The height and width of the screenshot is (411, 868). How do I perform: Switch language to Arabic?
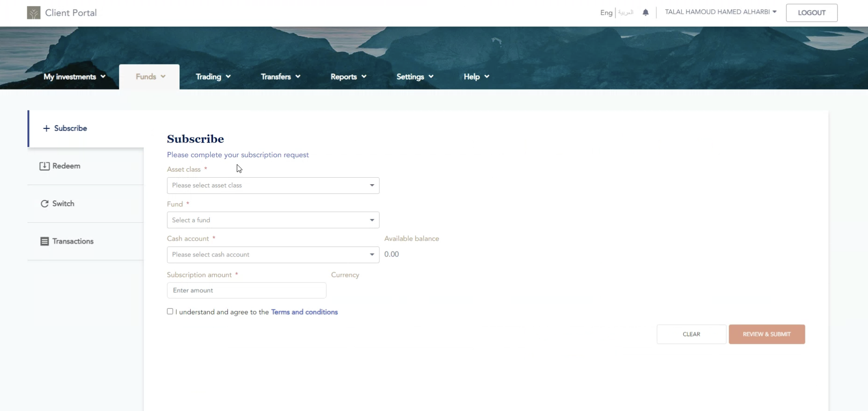coord(626,13)
